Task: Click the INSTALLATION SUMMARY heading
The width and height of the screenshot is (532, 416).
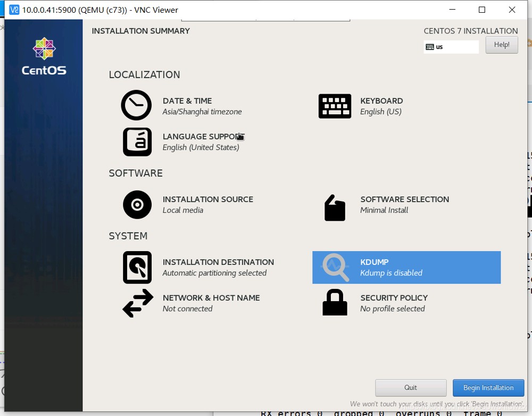Action: point(141,31)
